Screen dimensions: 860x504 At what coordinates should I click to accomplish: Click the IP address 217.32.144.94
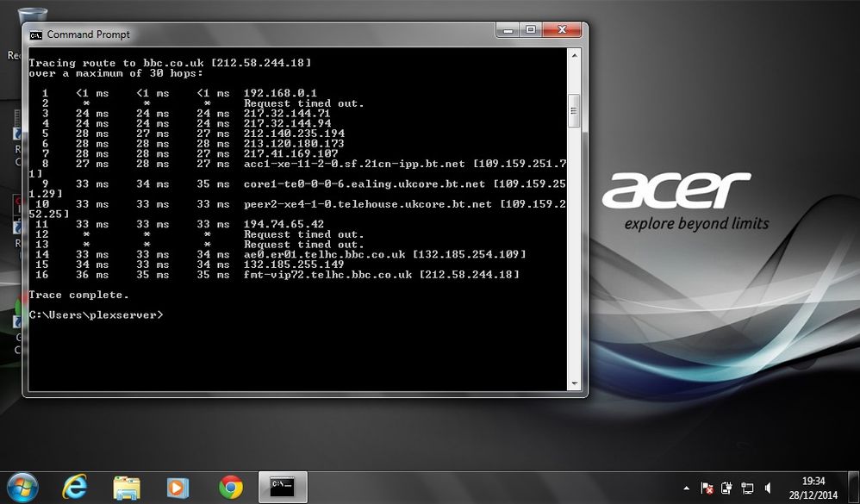[288, 123]
